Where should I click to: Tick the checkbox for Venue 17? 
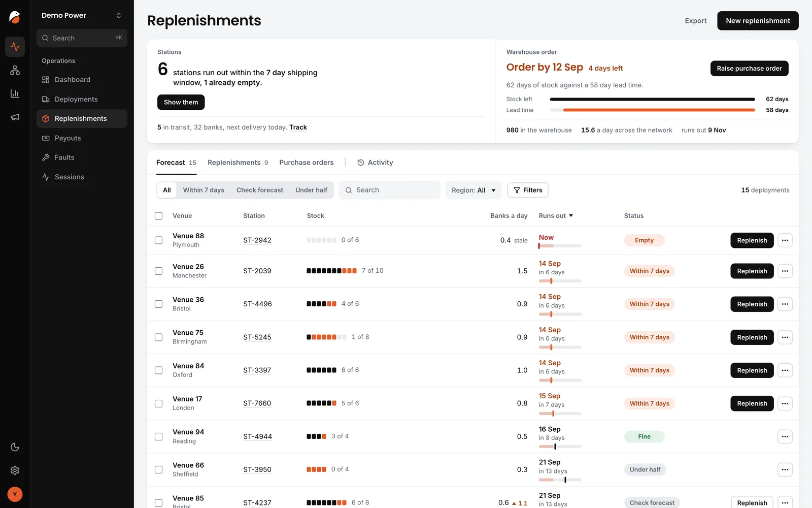[159, 403]
